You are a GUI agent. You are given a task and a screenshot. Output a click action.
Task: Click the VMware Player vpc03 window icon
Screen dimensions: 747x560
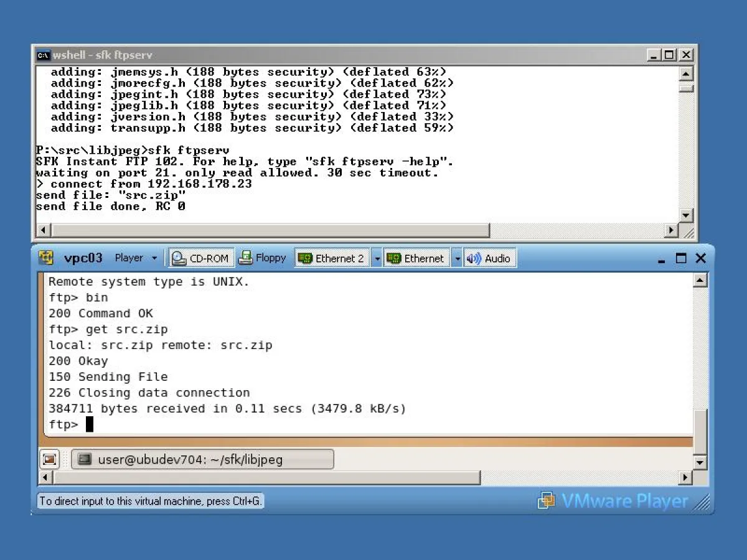(46, 258)
